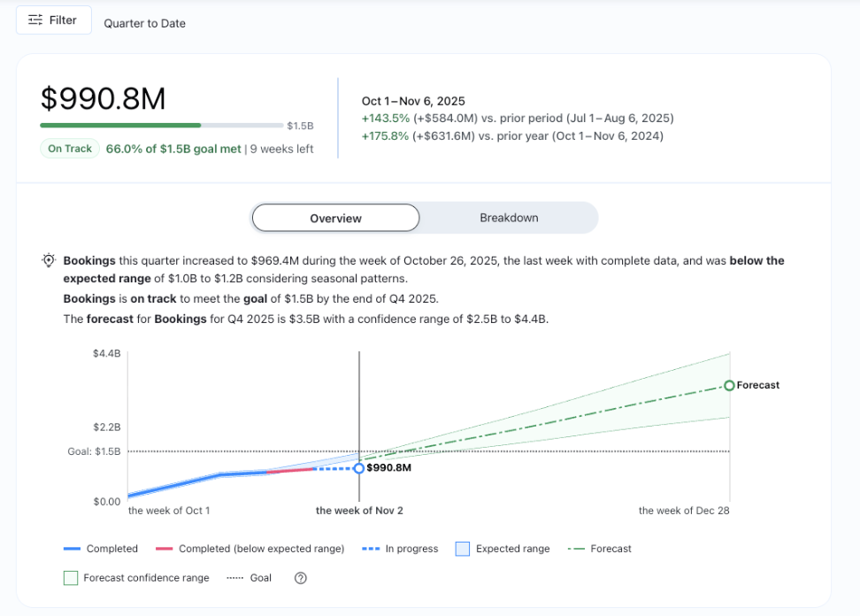Switch to the Overview tab

click(335, 218)
